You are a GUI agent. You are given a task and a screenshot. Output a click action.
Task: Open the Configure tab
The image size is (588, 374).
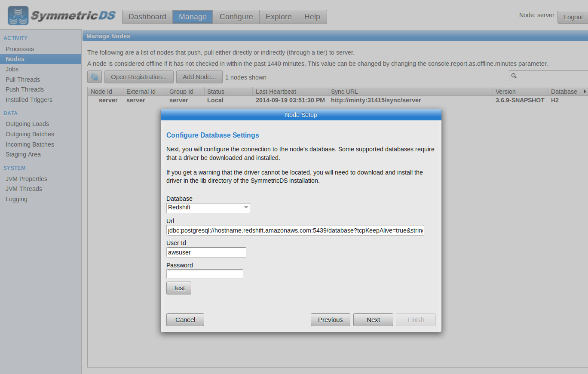[236, 17]
